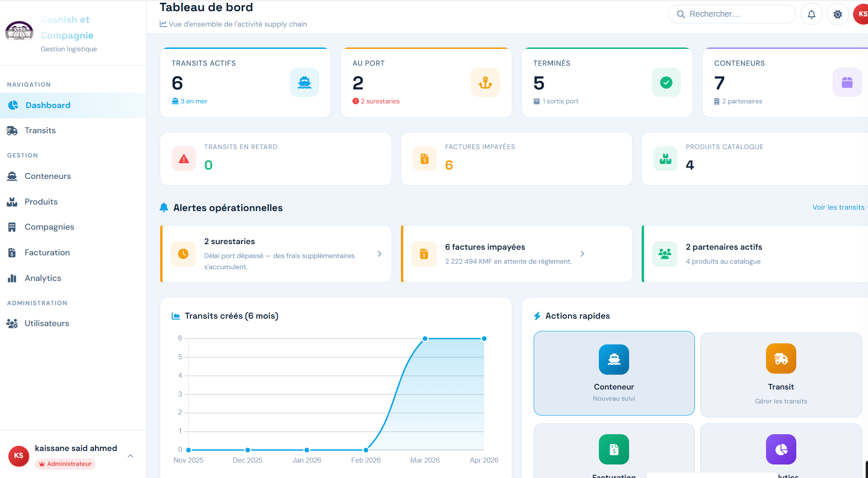Click the Factures impayées invoice icon

click(x=425, y=159)
